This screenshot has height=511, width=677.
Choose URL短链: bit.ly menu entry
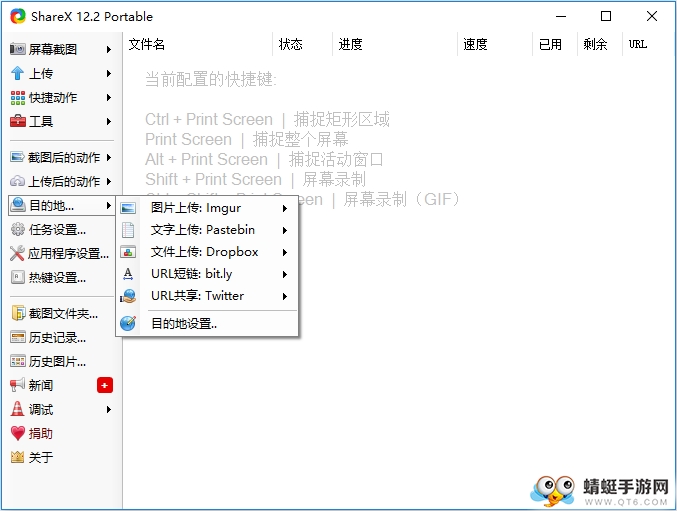[207, 274]
